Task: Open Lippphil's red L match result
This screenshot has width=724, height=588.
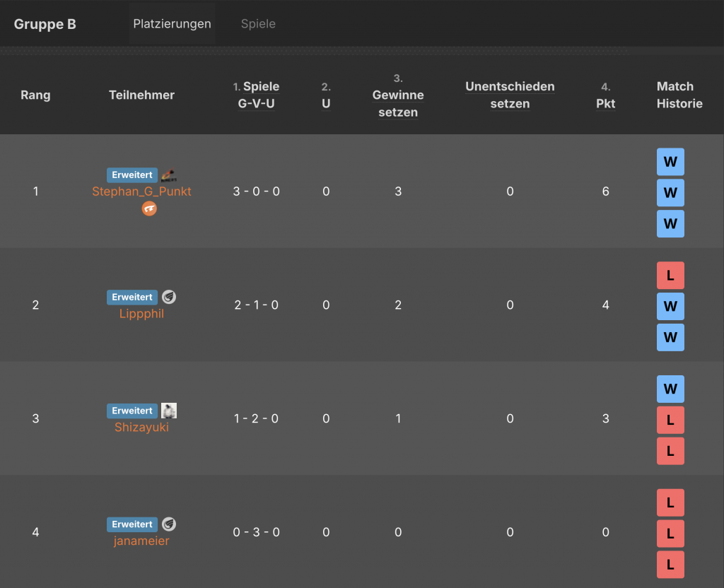Action: pyautogui.click(x=670, y=276)
